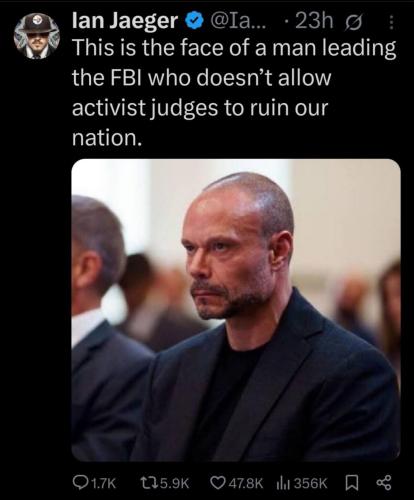414x500 pixels.
Task: Like the post with the heart icon
Action: click(218, 483)
